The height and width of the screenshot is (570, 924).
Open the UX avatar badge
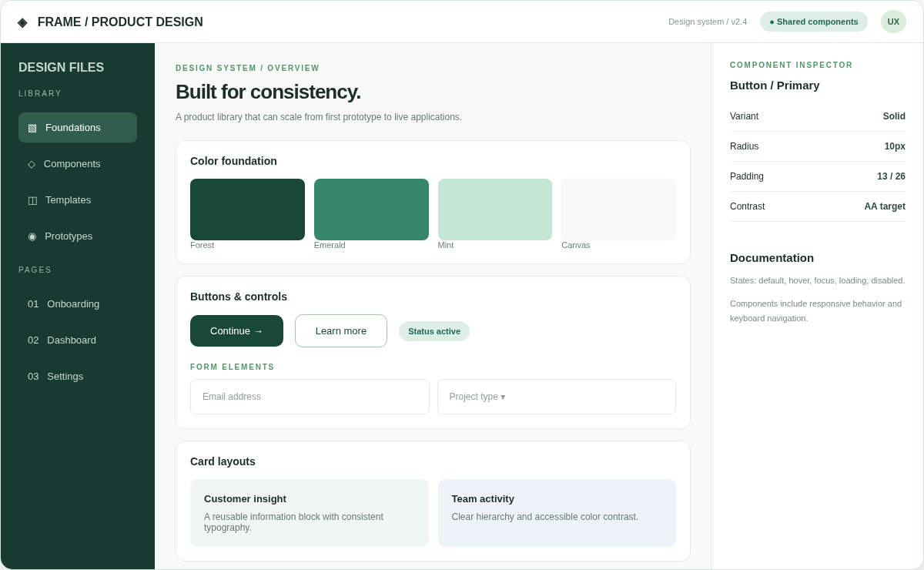893,22
